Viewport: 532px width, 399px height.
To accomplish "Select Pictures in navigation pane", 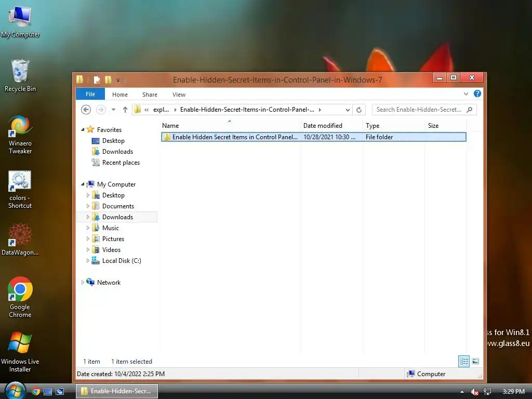I will [x=113, y=238].
